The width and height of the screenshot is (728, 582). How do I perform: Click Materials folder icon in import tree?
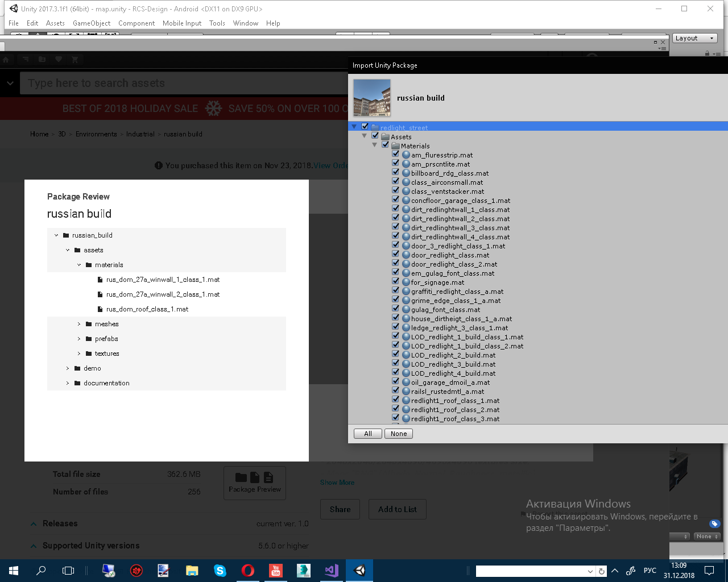coord(396,146)
